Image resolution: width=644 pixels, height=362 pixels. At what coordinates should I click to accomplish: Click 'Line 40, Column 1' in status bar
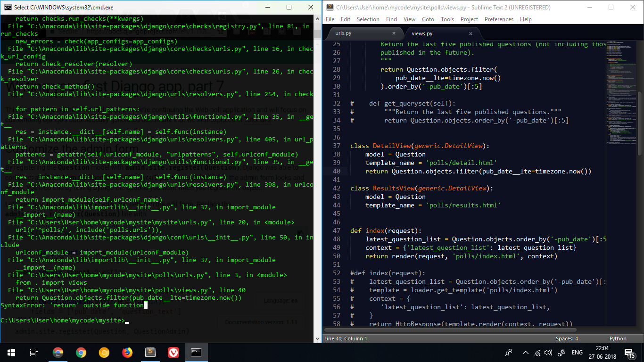[346, 338]
